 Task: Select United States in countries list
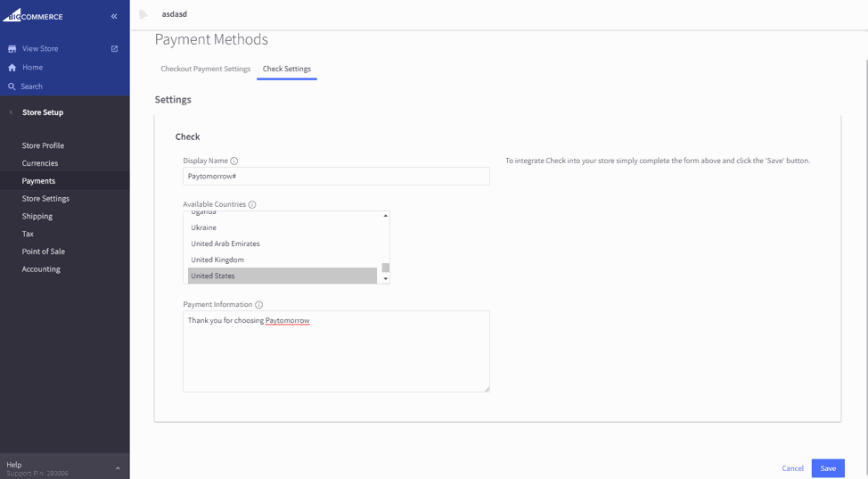(283, 277)
